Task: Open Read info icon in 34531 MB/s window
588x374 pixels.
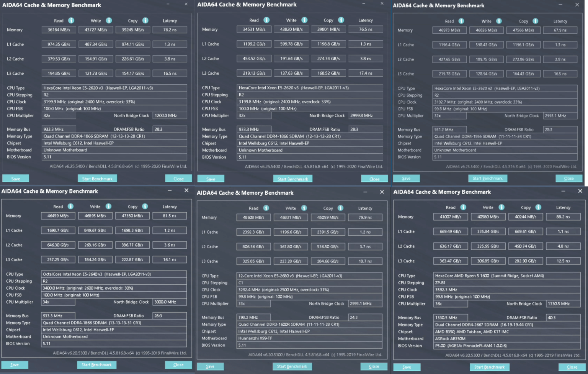Action: pyautogui.click(x=266, y=20)
